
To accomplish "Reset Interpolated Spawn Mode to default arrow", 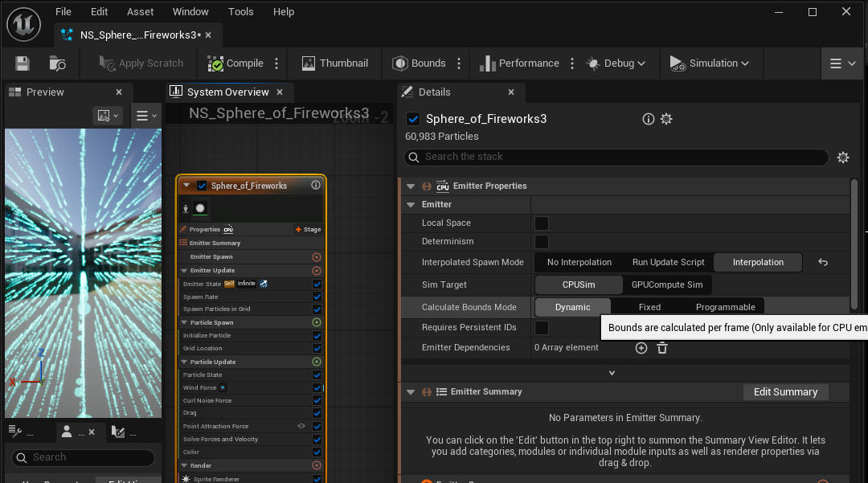I will [x=823, y=262].
